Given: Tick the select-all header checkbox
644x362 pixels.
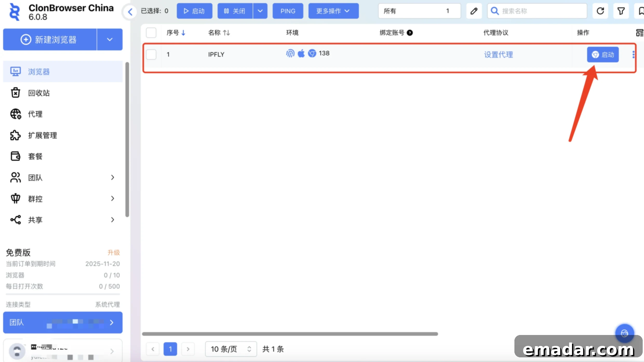Looking at the screenshot, I should pos(151,33).
